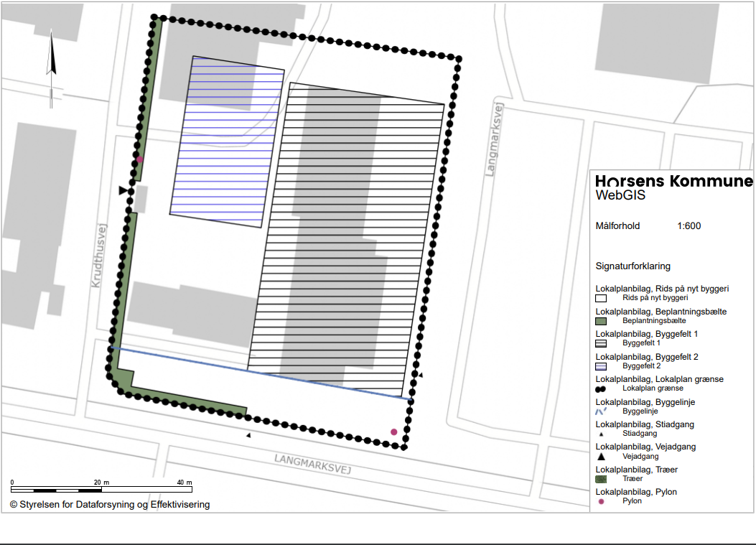Click the black Vejadgang triangle on the map
The width and height of the screenshot is (756, 545).
tap(123, 190)
